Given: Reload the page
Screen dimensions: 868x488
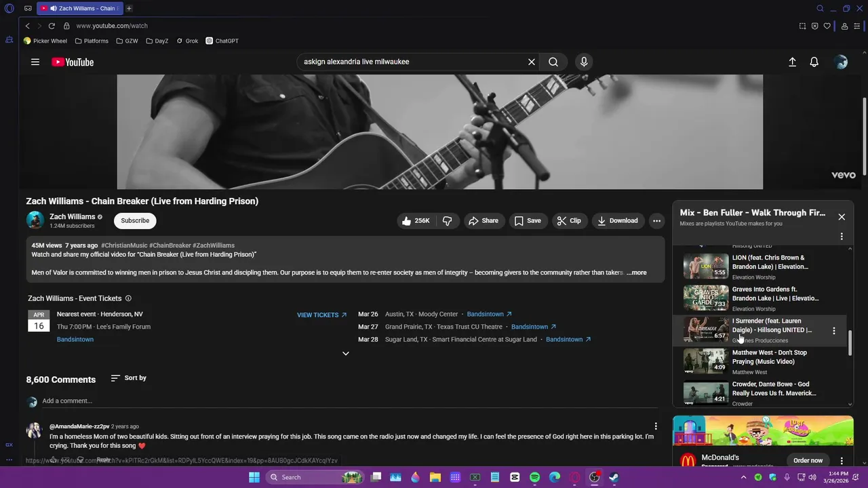Looking at the screenshot, I should point(52,26).
